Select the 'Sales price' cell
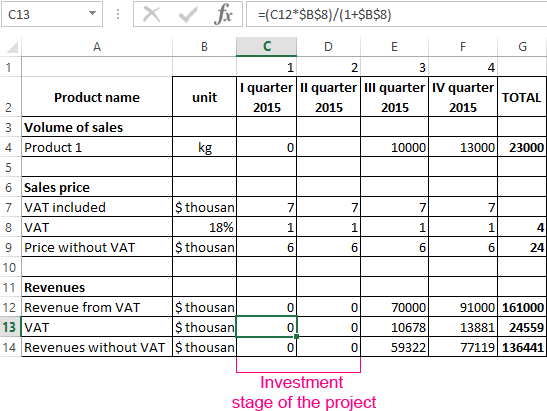This screenshot has width=547, height=411. 97,187
